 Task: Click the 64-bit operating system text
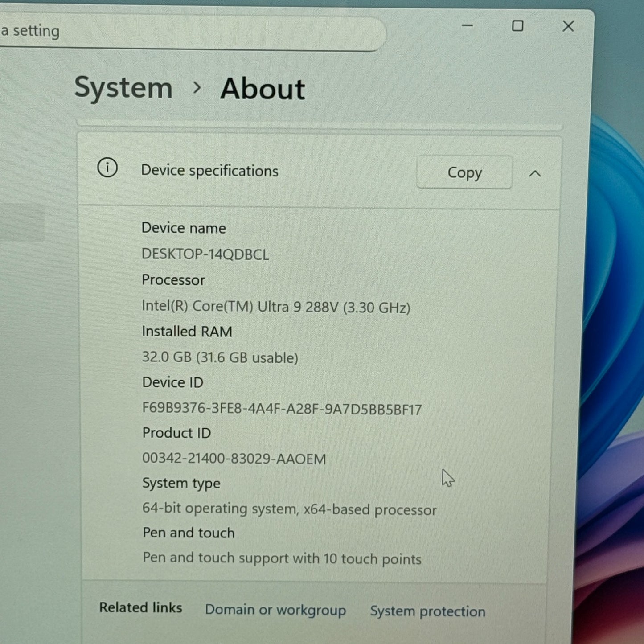pos(289,509)
